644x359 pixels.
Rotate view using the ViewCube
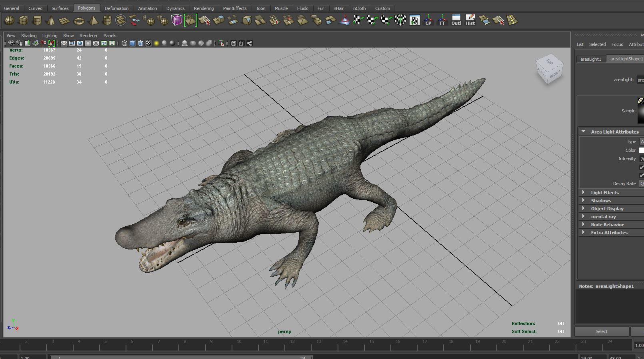click(549, 69)
